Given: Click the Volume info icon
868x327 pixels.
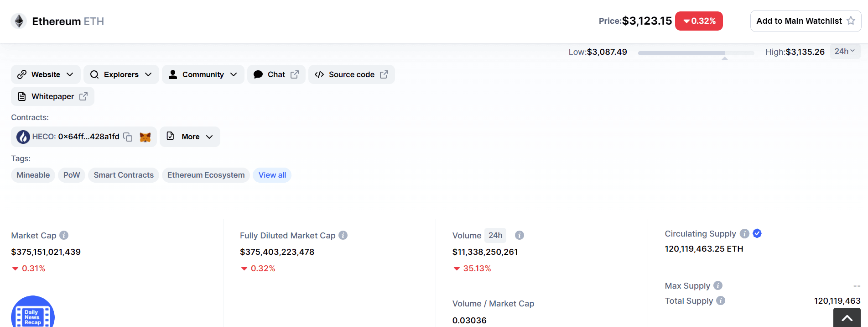Looking at the screenshot, I should tap(519, 235).
